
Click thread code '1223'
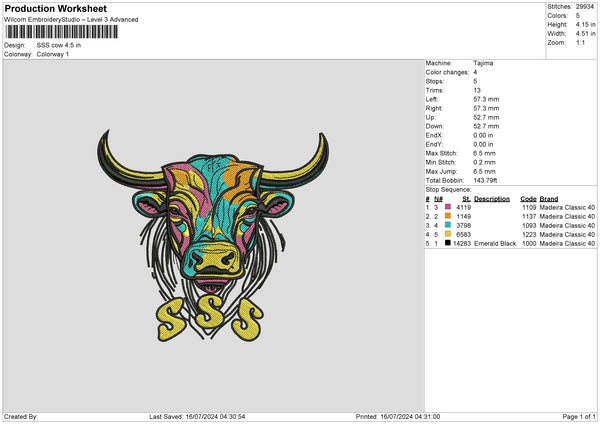click(x=529, y=235)
